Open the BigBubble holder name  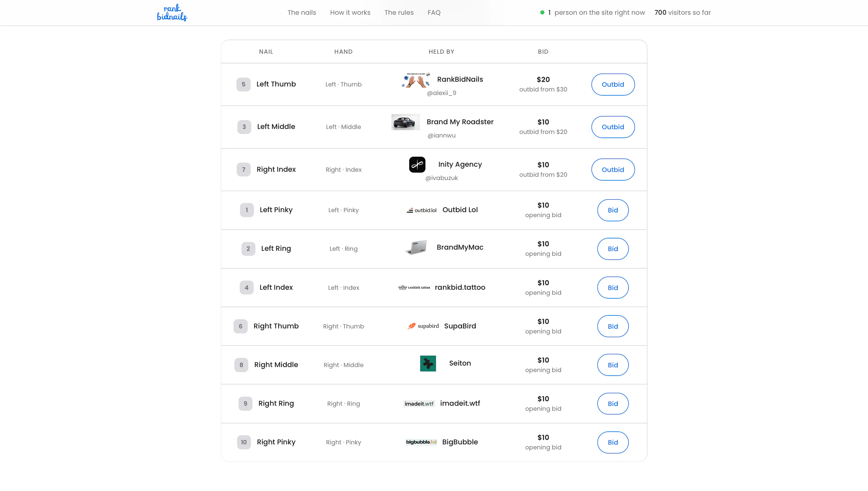tap(460, 442)
